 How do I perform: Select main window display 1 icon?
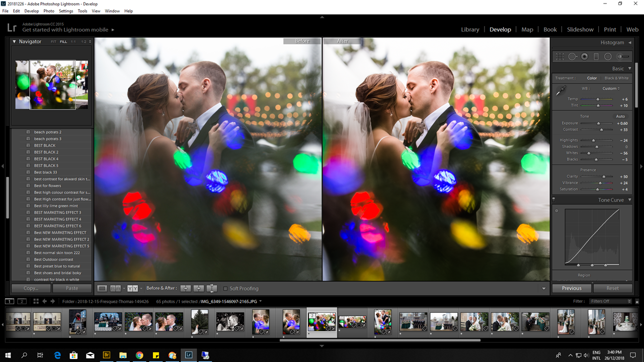pyautogui.click(x=10, y=301)
